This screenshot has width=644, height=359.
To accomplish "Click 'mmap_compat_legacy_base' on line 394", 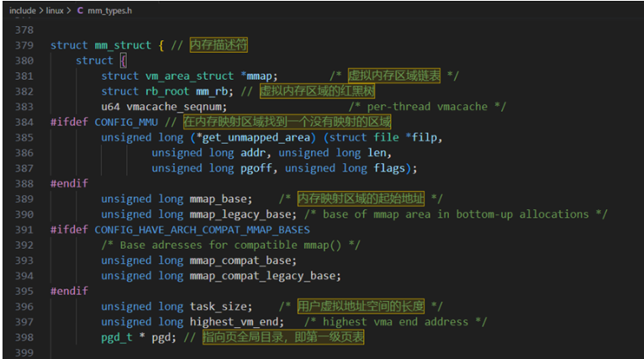I will (x=262, y=276).
